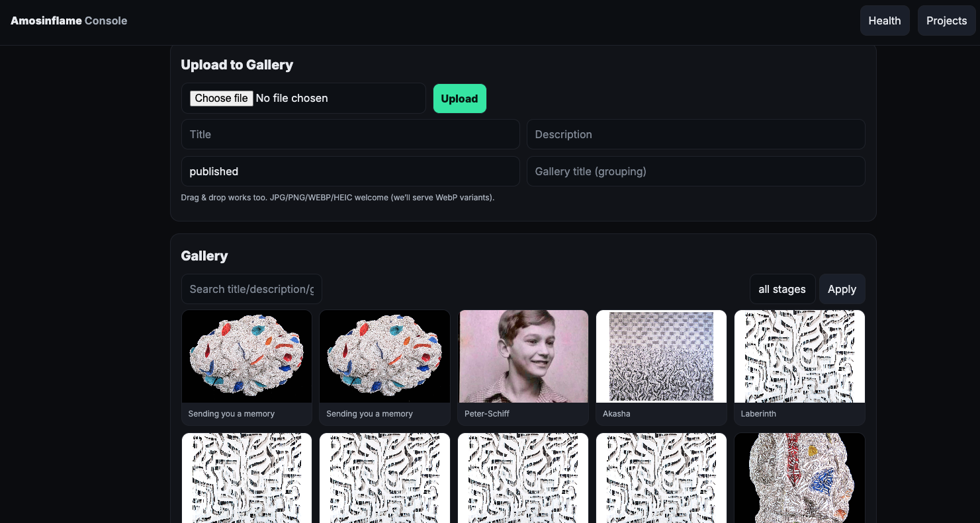Open the Health page
This screenshot has width=980, height=523.
coord(885,20)
